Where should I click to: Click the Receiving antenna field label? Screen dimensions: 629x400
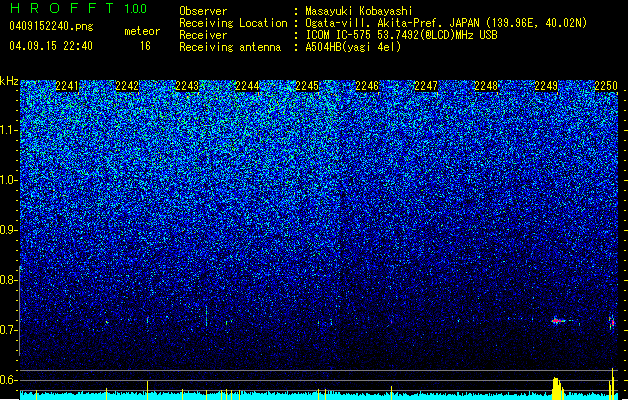pos(230,47)
